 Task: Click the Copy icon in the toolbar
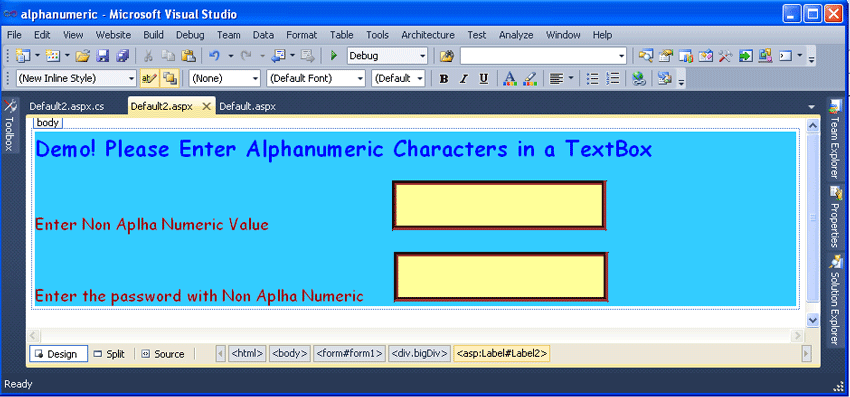tap(168, 55)
